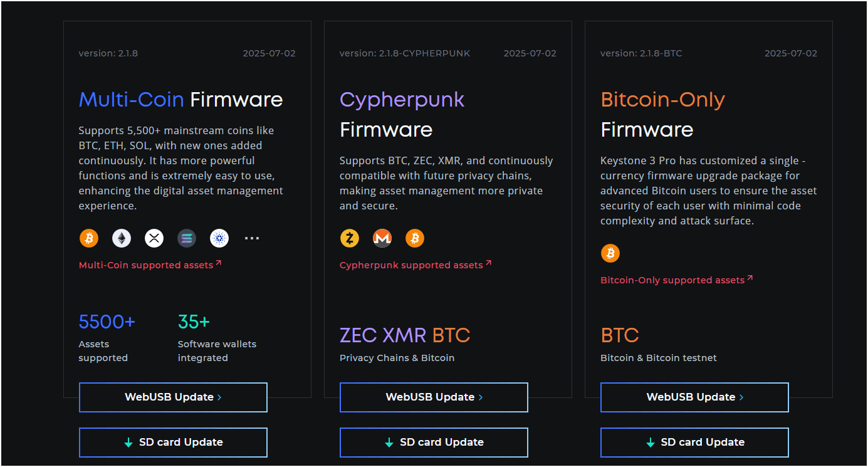Download SD card Update for Cypherpunk firmware
The height and width of the screenshot is (467, 868).
click(434, 443)
